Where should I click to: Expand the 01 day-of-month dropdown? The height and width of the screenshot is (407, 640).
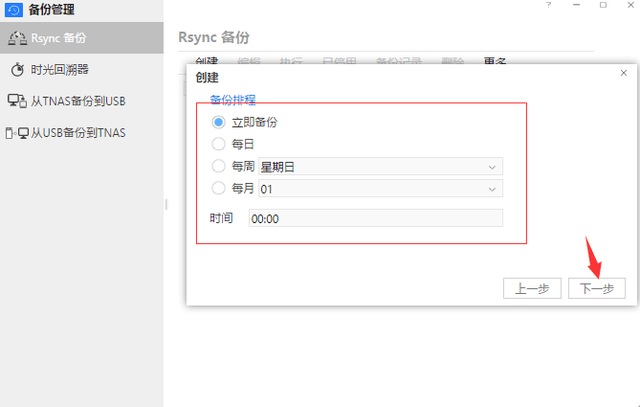380,188
